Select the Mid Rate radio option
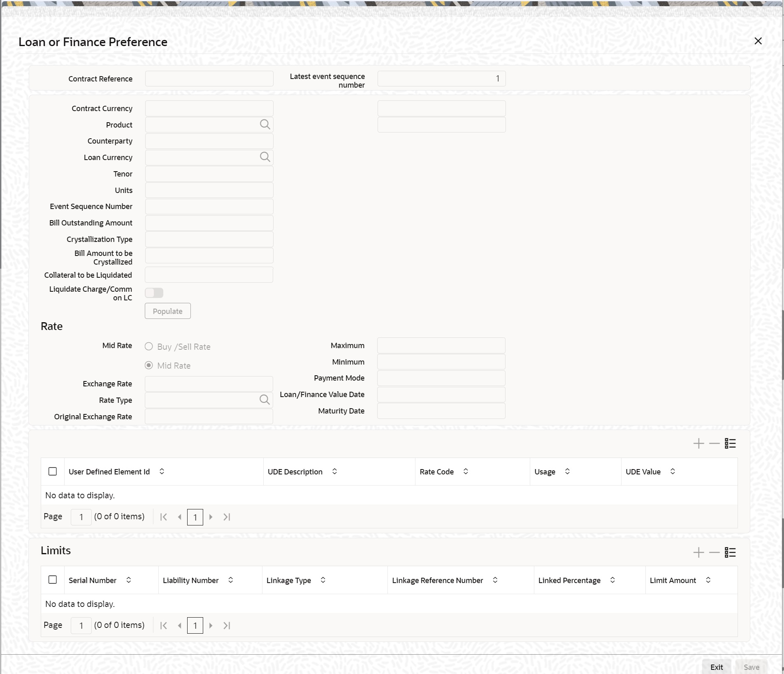 point(149,365)
